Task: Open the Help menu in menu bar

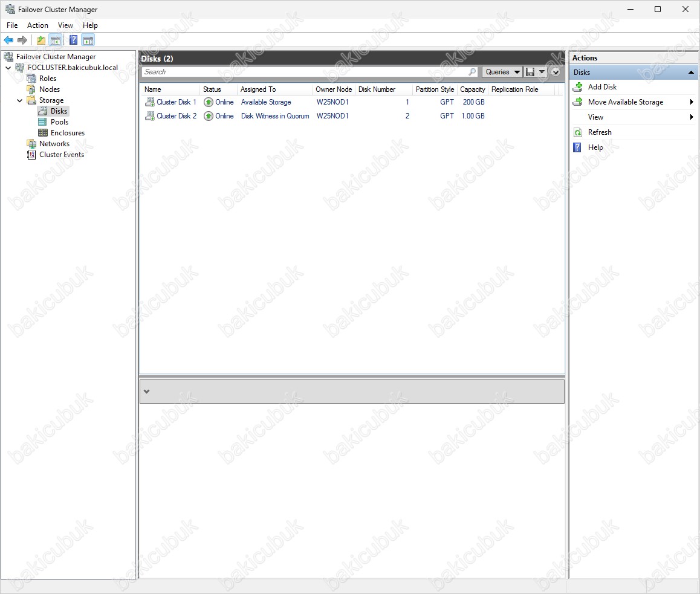Action: coord(90,25)
